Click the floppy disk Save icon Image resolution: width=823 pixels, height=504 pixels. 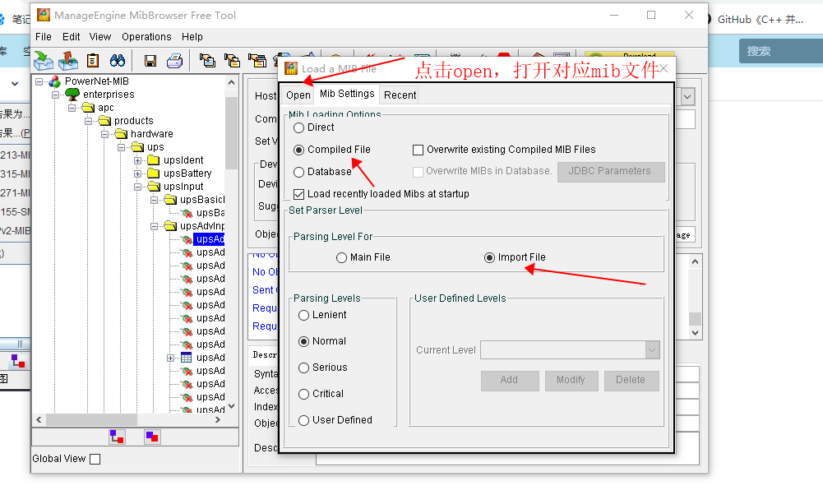150,62
